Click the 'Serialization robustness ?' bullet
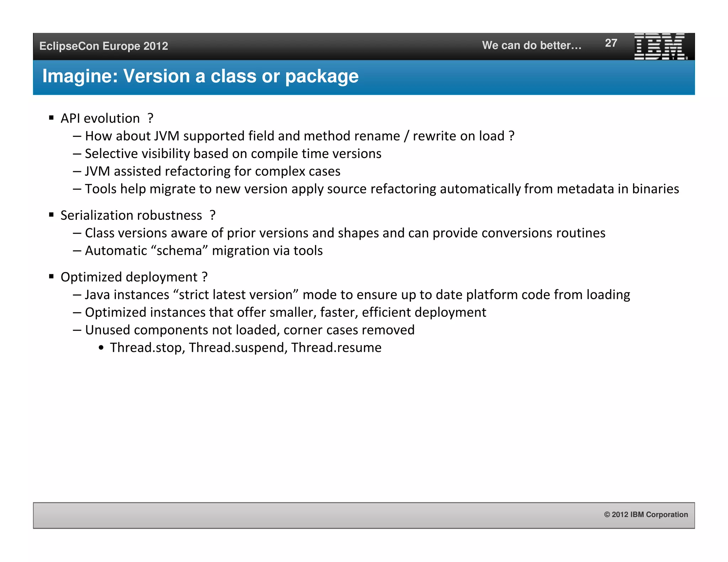The image size is (728, 562). [x=138, y=215]
